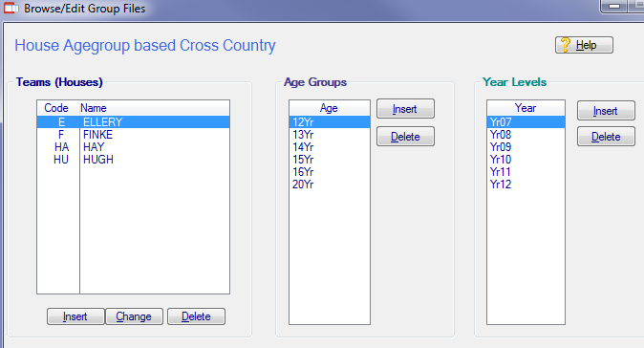644x348 pixels.
Task: Delete the selected age group
Action: (405, 137)
